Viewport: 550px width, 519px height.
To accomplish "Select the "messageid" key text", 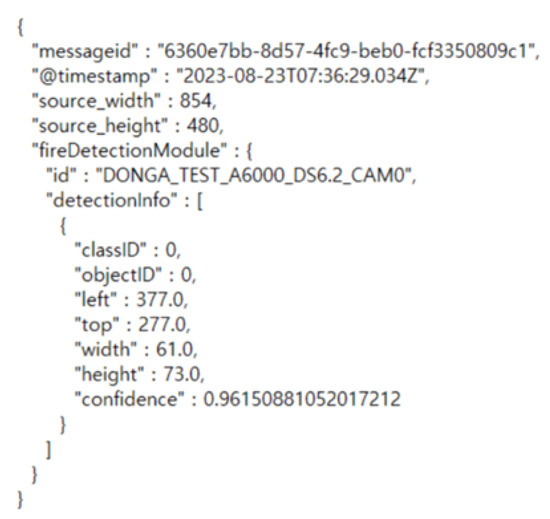I will [85, 52].
